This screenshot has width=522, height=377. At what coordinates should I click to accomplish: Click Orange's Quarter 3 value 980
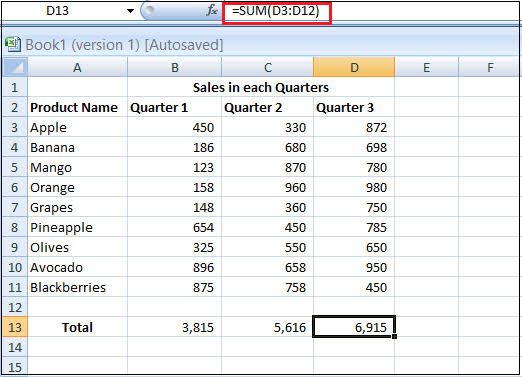pos(354,187)
